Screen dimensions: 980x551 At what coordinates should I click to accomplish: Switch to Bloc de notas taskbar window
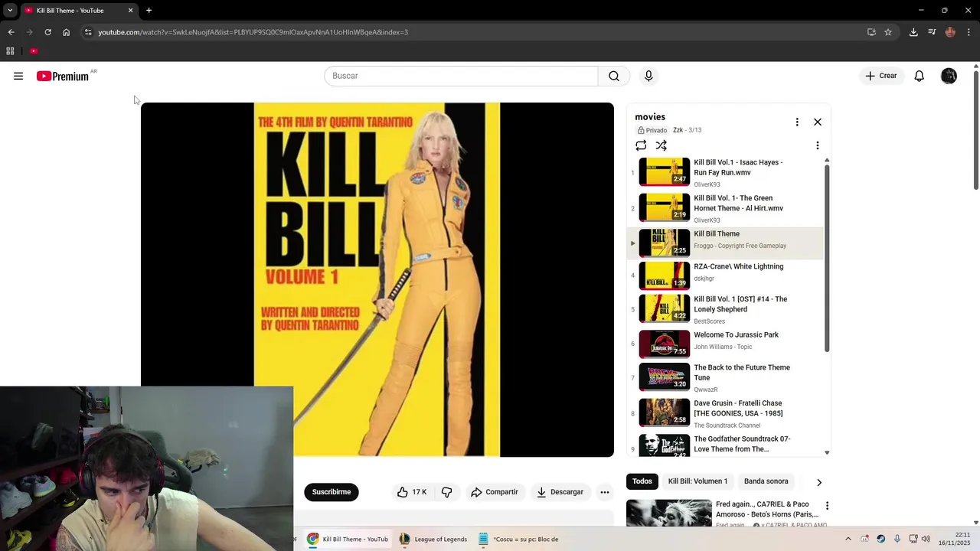519,540
